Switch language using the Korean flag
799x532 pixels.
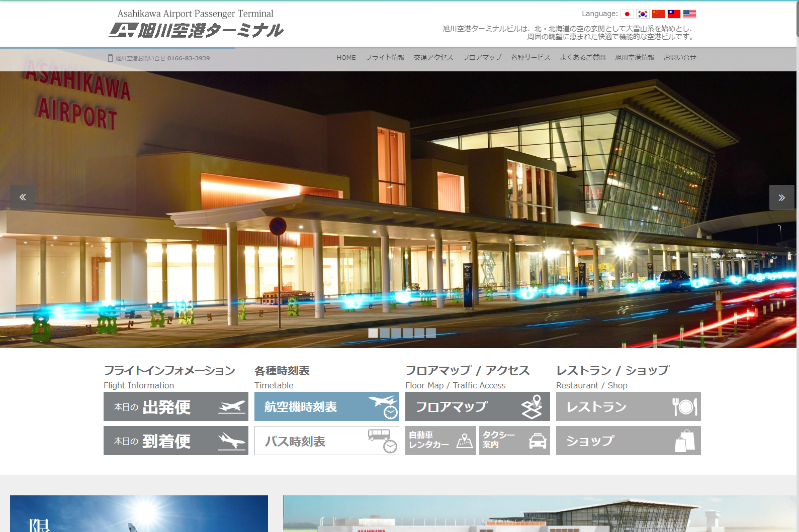pos(643,14)
